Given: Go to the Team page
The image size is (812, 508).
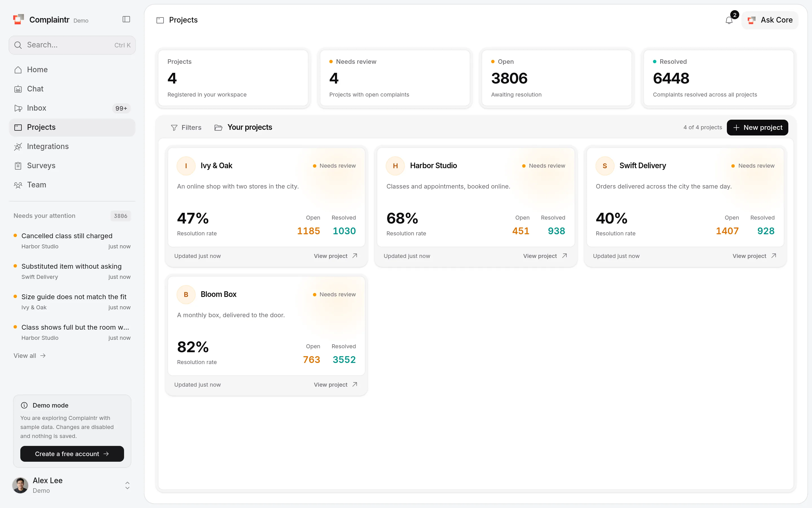Looking at the screenshot, I should coord(72,185).
